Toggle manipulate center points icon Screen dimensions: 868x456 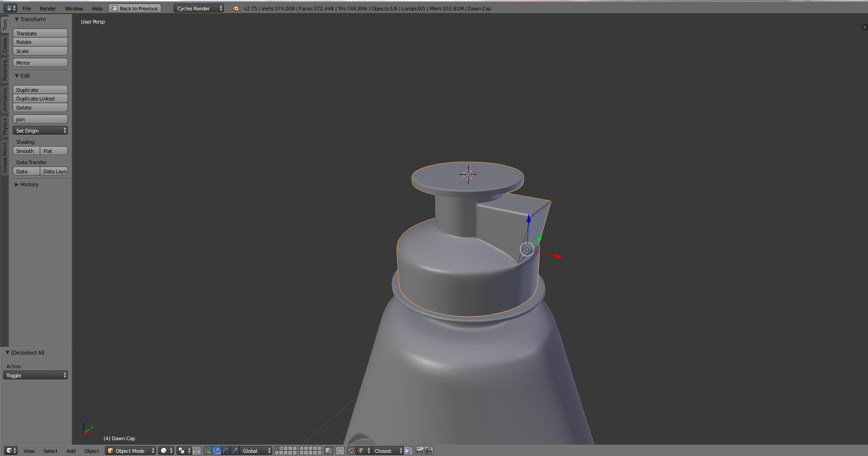click(x=196, y=451)
